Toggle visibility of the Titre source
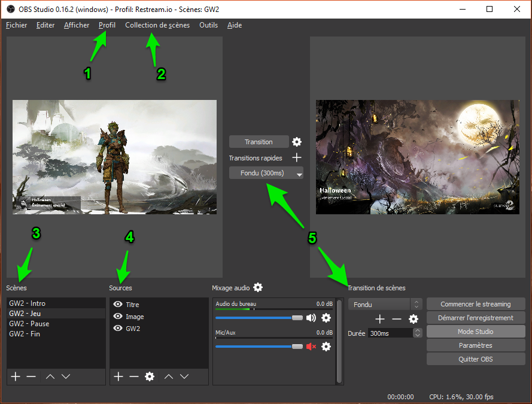Screen dimensions: 532x404 tap(118, 304)
